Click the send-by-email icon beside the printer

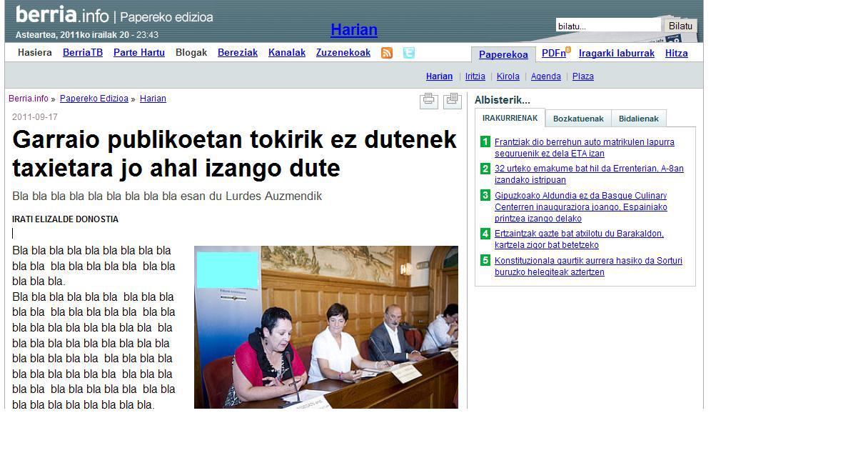pyautogui.click(x=452, y=100)
